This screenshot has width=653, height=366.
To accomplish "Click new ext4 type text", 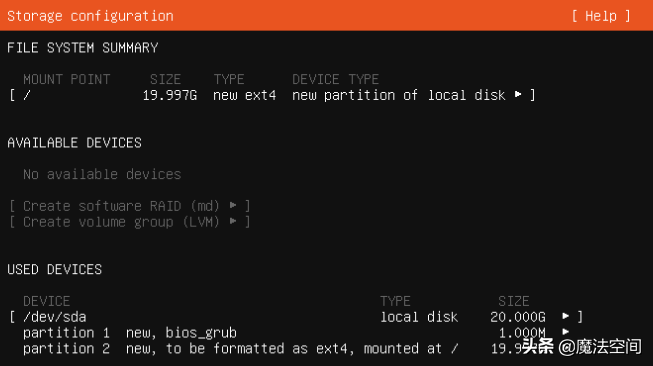I will pyautogui.click(x=244, y=95).
